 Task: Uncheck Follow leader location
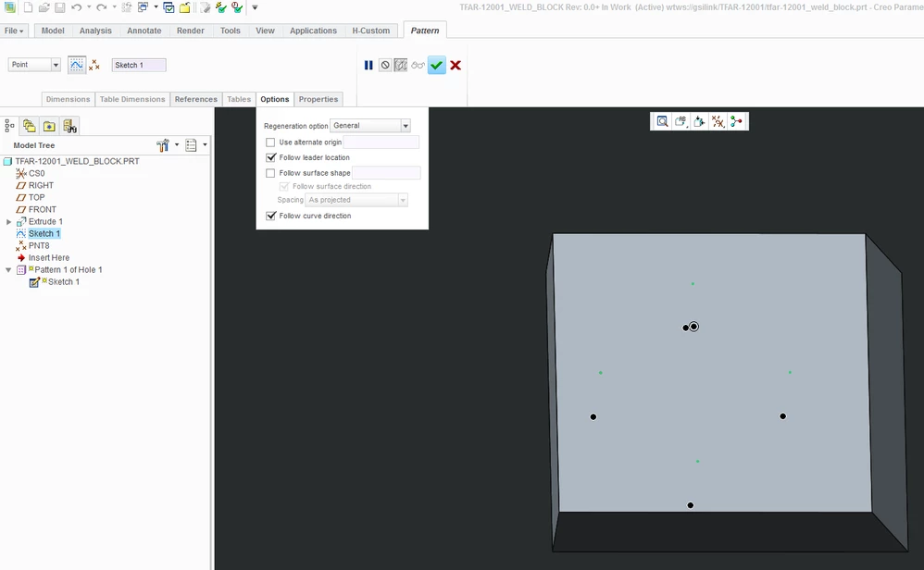click(x=270, y=157)
